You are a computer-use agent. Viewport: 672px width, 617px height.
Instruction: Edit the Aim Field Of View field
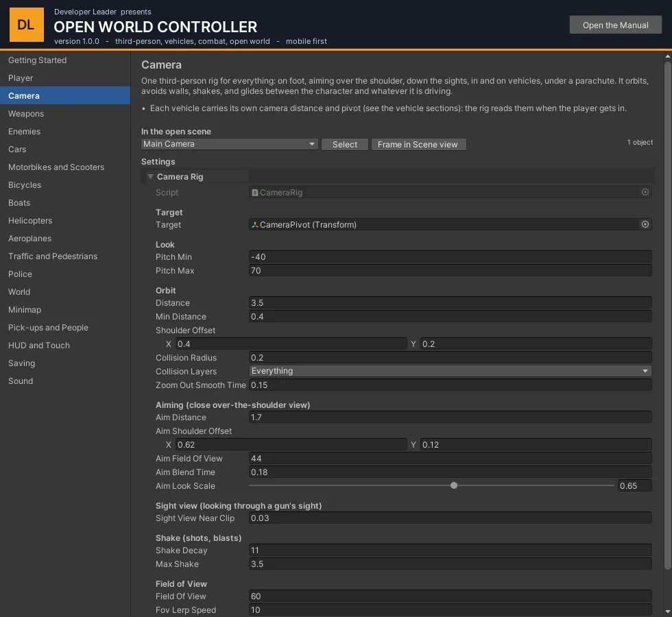451,459
